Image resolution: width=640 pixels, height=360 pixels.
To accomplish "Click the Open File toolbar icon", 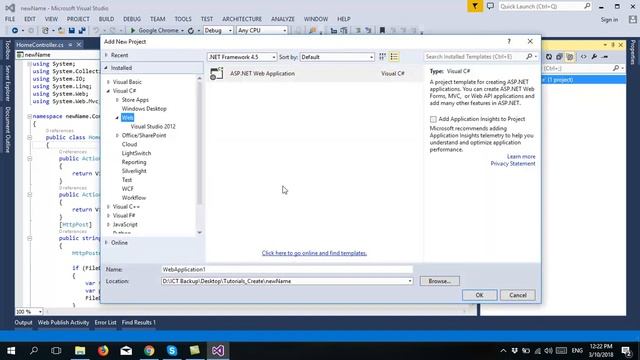I will (61, 31).
